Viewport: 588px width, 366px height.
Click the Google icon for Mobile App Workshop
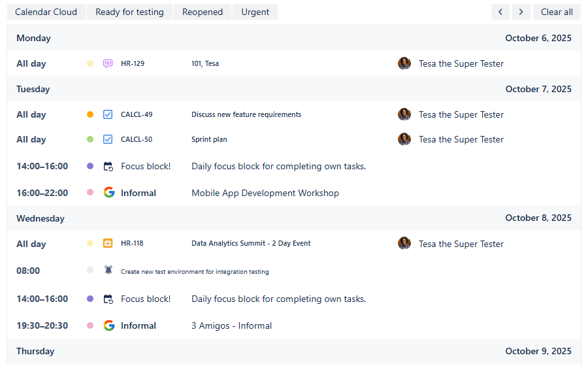tap(108, 193)
